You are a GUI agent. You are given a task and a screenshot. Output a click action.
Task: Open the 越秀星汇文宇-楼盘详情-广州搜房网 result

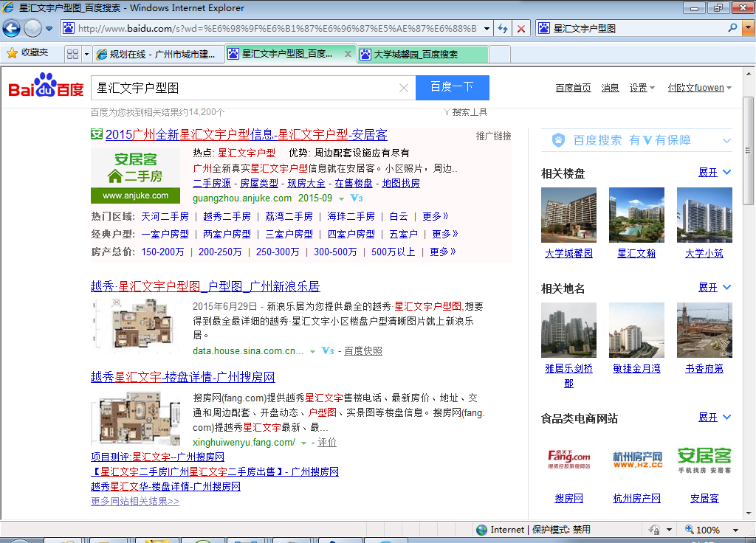pos(182,377)
